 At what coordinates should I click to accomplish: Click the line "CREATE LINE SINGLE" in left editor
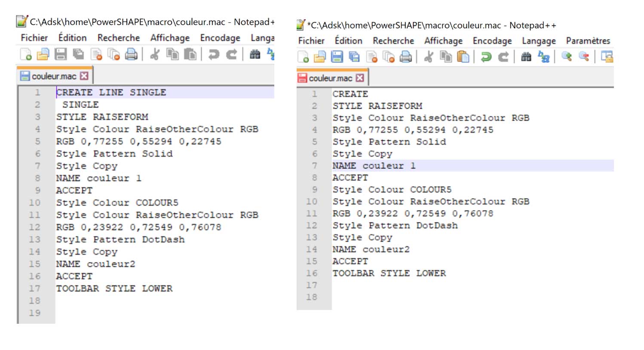pyautogui.click(x=111, y=92)
